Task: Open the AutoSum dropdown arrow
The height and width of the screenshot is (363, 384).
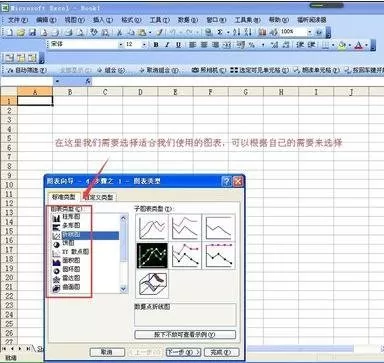Action: pyautogui.click(x=228, y=33)
